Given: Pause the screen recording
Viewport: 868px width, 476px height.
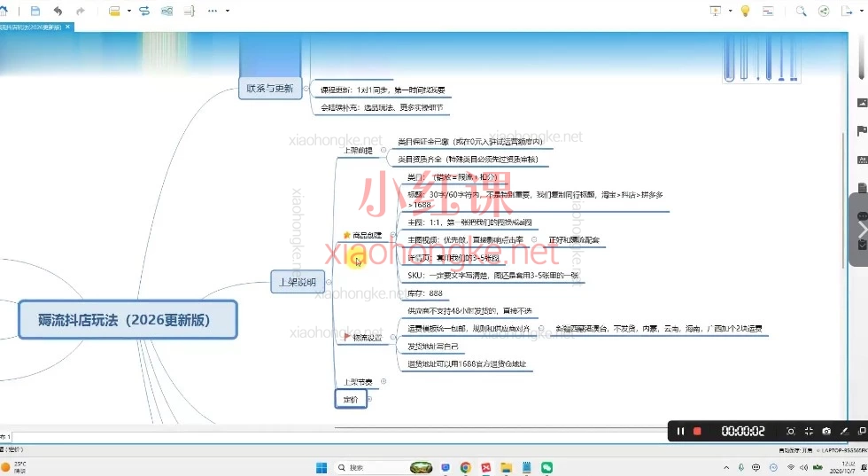Looking at the screenshot, I should tap(680, 431).
